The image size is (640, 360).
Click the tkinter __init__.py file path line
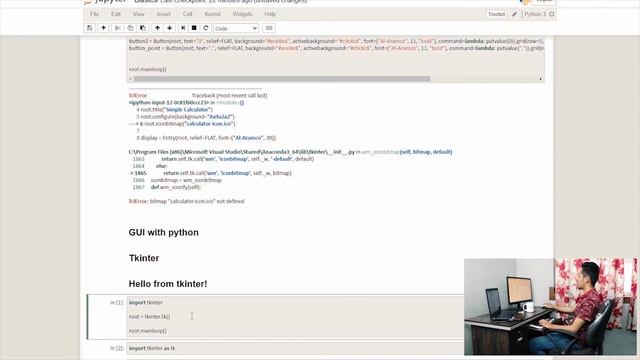(x=290, y=152)
